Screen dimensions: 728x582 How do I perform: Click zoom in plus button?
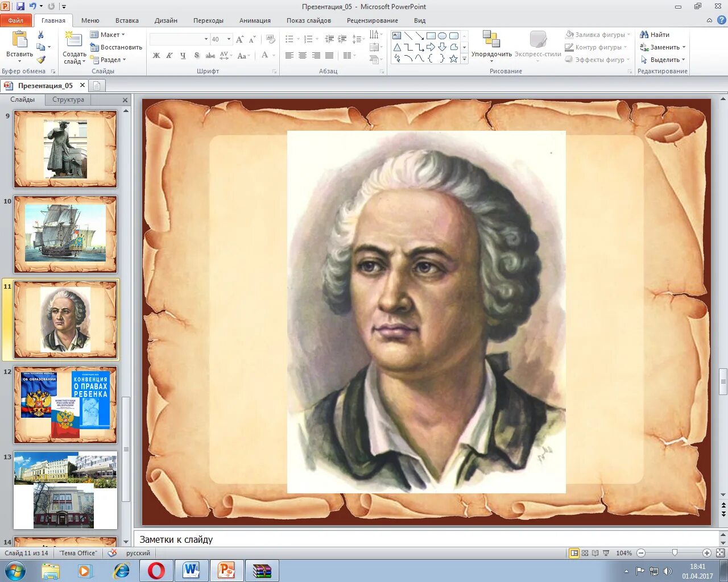(x=707, y=553)
